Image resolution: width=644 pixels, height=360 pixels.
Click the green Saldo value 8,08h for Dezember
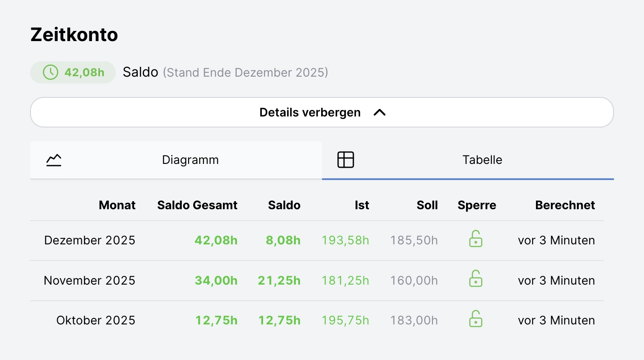pos(283,240)
